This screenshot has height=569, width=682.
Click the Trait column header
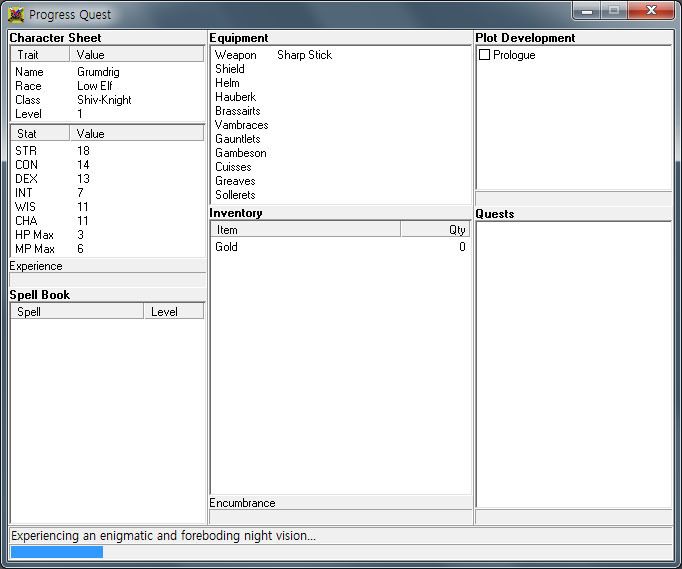click(40, 54)
